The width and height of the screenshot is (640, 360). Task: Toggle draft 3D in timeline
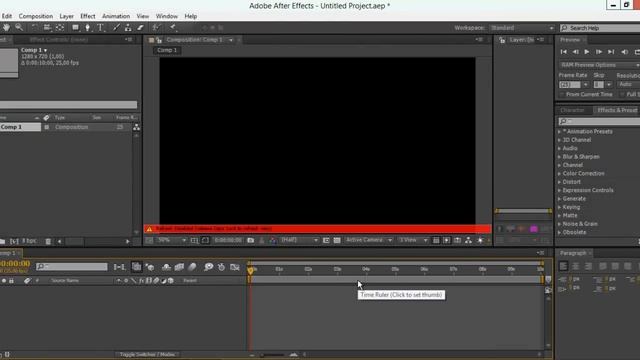tap(150, 267)
